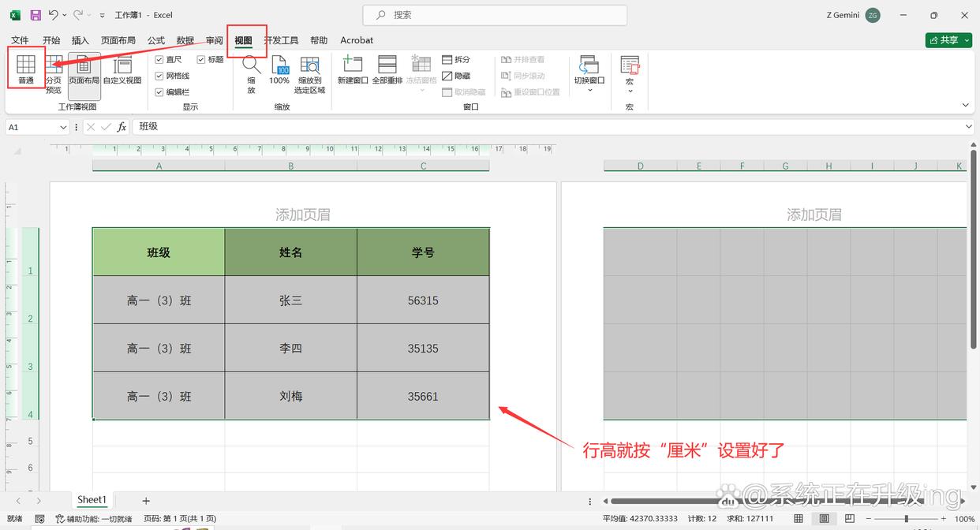980x530 pixels.
Task: Open accessibility status 辅助功能: 一切就绪
Action: [x=95, y=519]
